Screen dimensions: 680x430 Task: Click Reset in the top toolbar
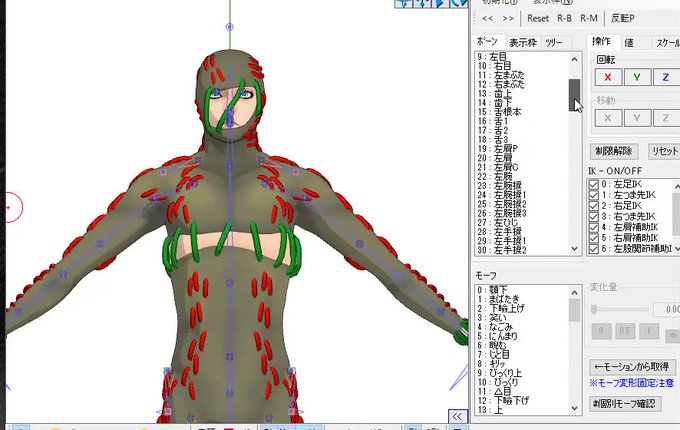click(538, 18)
